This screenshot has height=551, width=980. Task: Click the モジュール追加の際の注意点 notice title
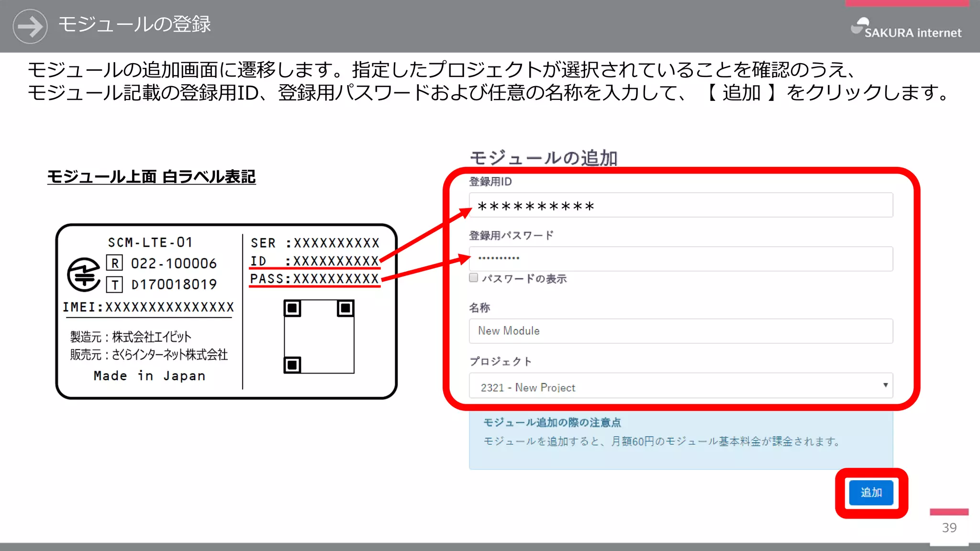[552, 422]
